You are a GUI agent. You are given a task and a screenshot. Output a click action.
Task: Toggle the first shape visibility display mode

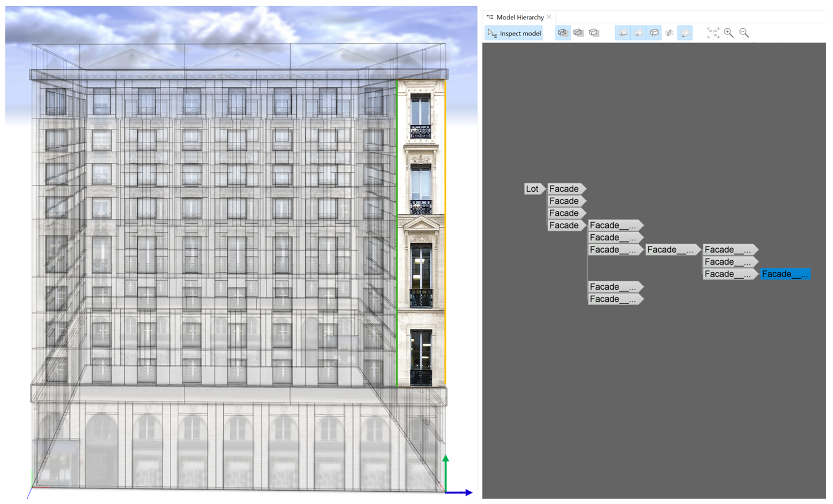(622, 33)
